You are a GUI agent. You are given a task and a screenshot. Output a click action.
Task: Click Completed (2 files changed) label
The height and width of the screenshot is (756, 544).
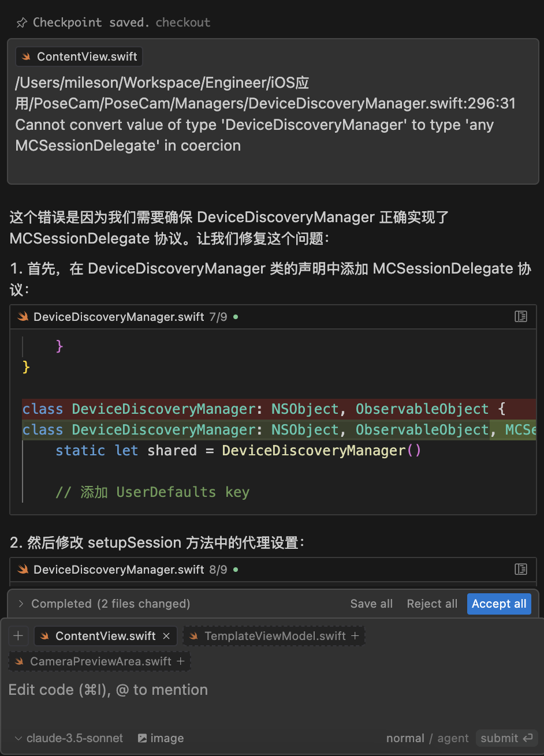[110, 604]
